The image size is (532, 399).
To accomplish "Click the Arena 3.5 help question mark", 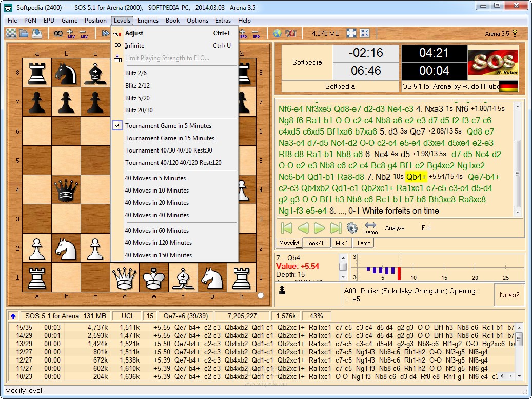I will coord(515,33).
